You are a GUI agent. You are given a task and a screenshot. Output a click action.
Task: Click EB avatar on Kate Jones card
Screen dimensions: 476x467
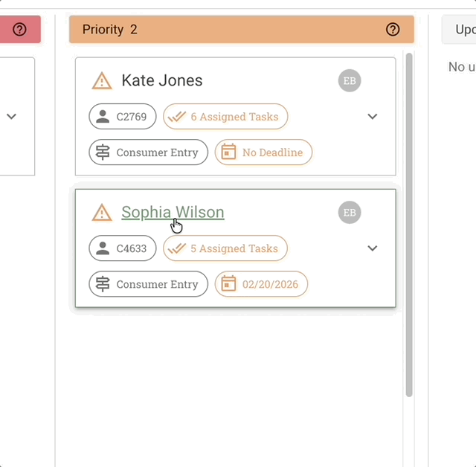[350, 80]
